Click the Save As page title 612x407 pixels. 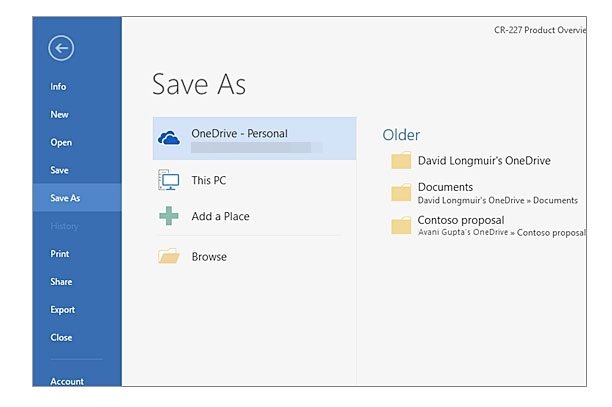click(x=199, y=84)
